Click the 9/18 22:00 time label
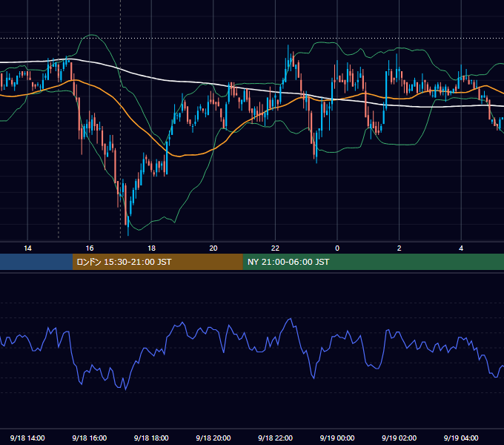504x445 pixels. (275, 438)
